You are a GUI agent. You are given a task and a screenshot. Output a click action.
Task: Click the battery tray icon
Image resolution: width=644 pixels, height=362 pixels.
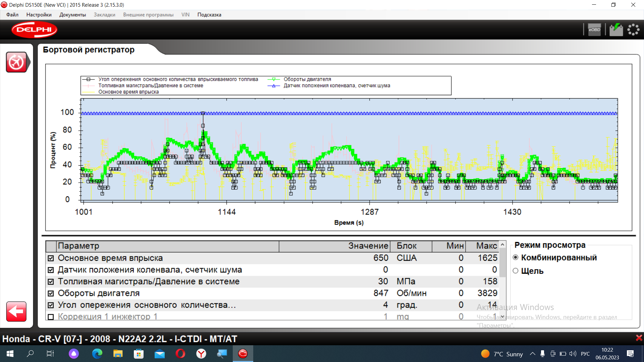tap(563, 354)
